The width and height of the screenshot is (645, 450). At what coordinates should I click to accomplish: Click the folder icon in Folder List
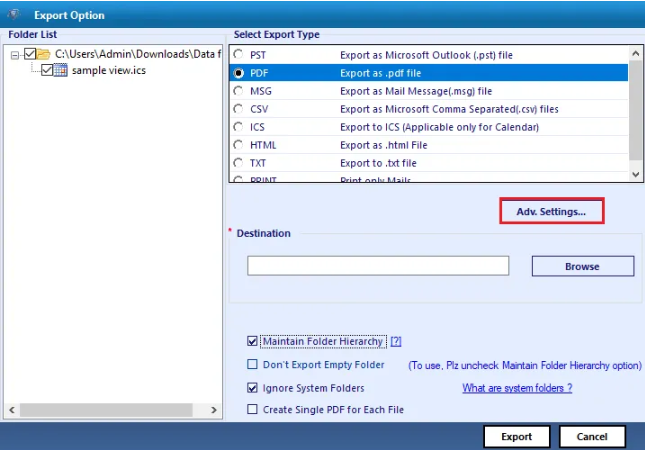(x=45, y=54)
